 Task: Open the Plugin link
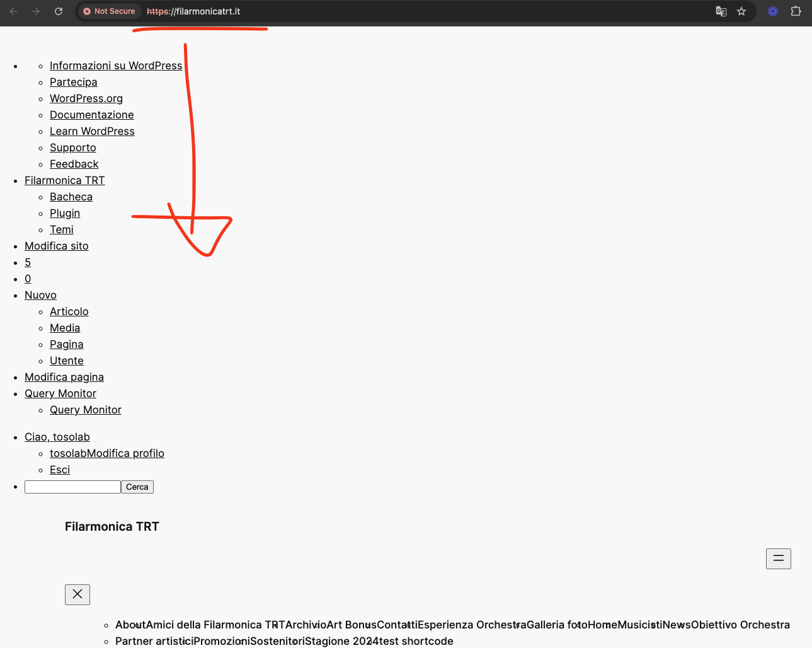click(x=65, y=213)
